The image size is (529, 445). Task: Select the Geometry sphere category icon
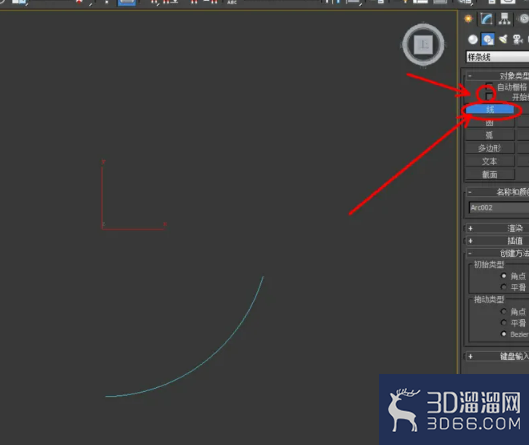(x=473, y=40)
